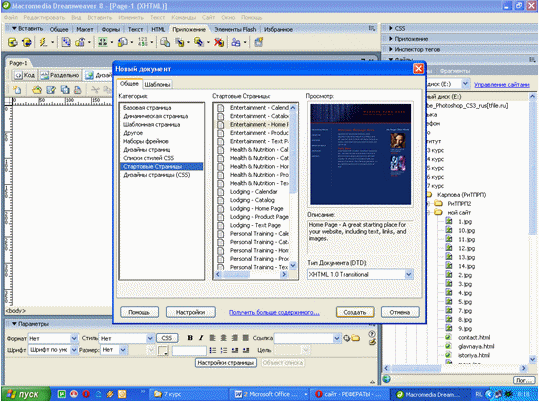Screen dimensions: 539x402
Task: Switch to Раздельно split view
Action: pyautogui.click(x=60, y=75)
